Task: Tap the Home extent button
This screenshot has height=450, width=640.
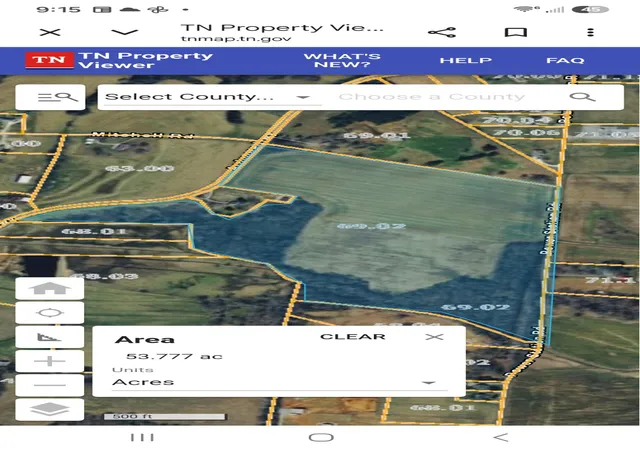Action: (50, 288)
